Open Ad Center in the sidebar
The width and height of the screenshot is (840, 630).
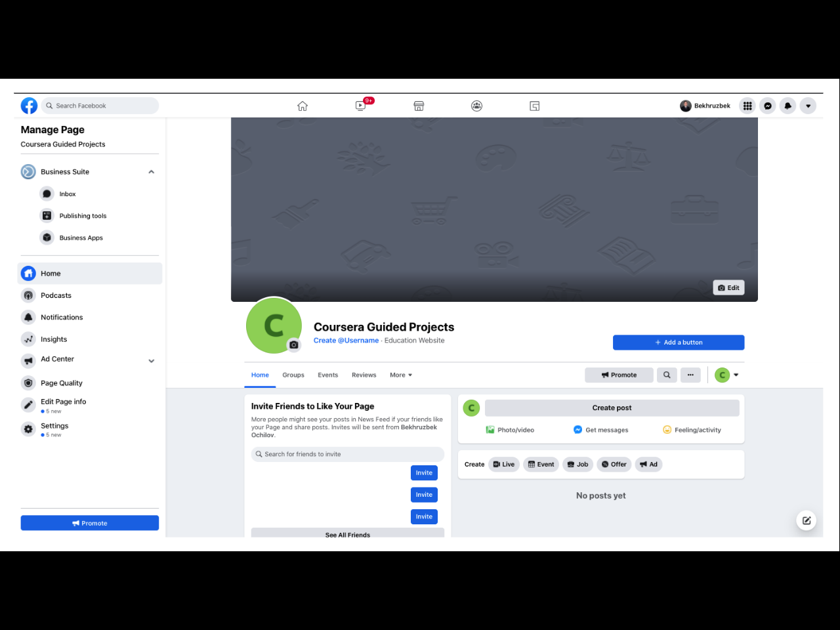(57, 360)
